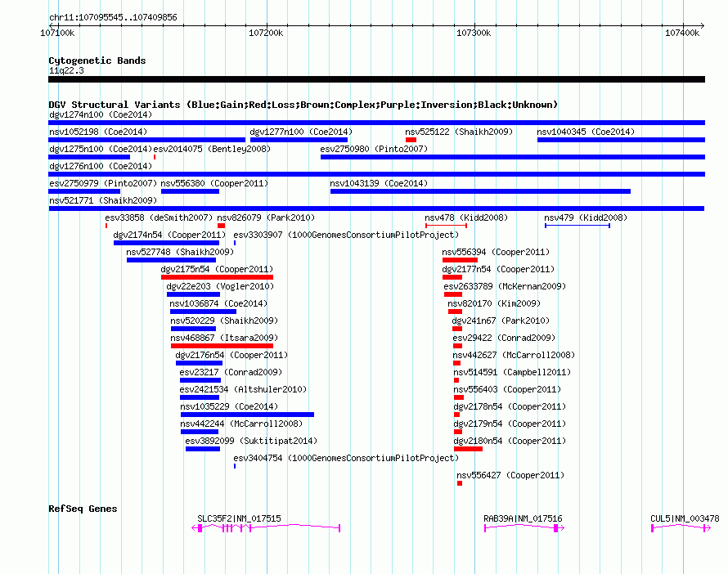This screenshot has height=574, width=728.
Task: Select the nsv514591 (Campbell2011) variant label
Action: [512, 372]
